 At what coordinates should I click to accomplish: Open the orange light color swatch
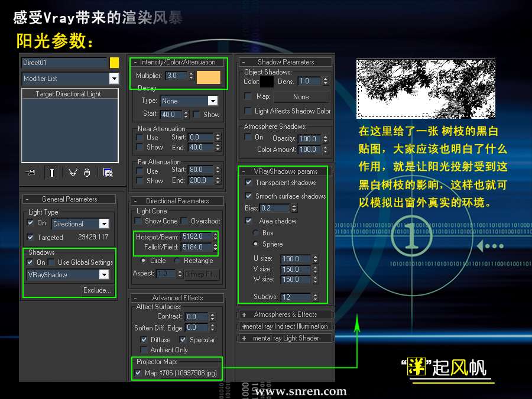click(208, 77)
